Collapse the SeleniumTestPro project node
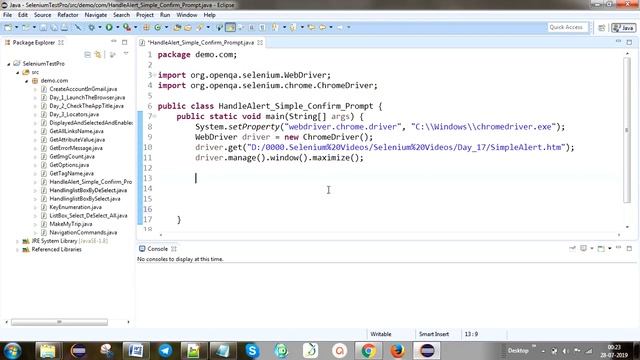This screenshot has width=640, height=360. [x=9, y=64]
